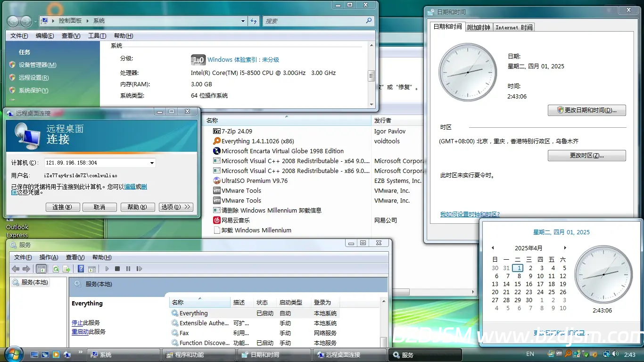Click the Windows 体验索引 未分级 link
644x362 pixels.
coord(243,60)
